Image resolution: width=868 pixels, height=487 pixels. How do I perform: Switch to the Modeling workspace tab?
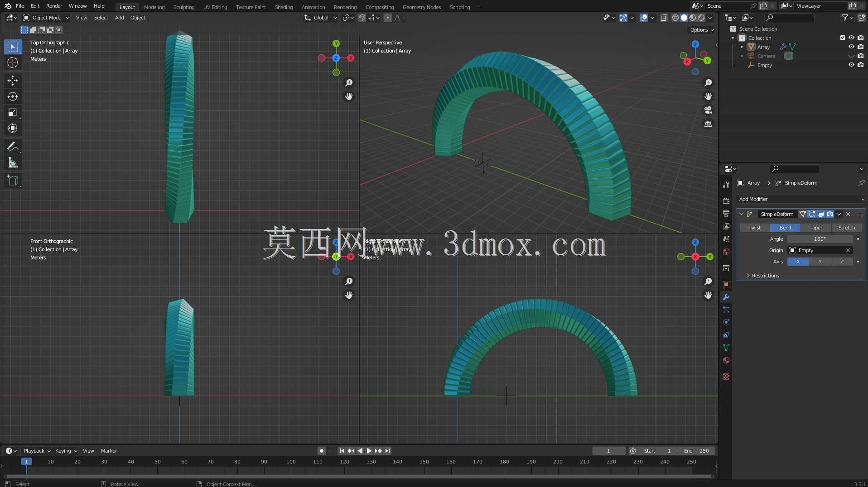[154, 7]
